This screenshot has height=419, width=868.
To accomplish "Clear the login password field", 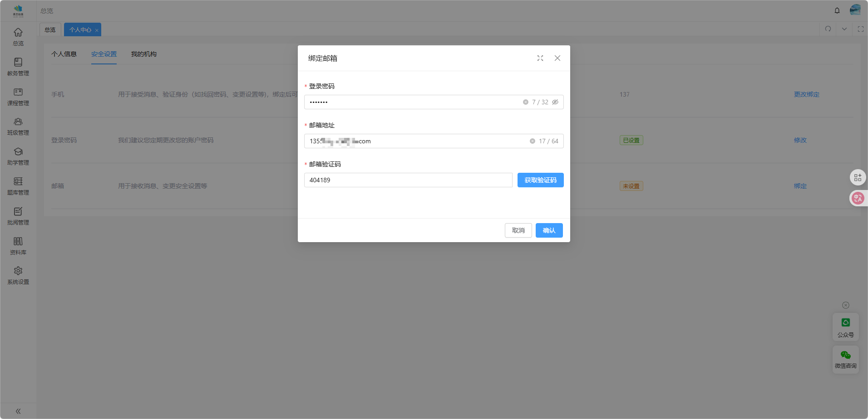I will click(525, 102).
